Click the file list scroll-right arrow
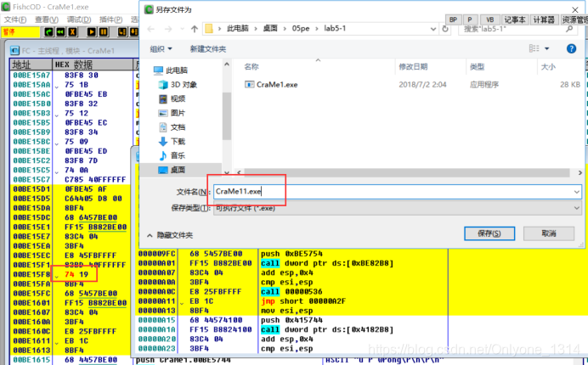Viewport: 588px width, 365px height. [x=580, y=172]
